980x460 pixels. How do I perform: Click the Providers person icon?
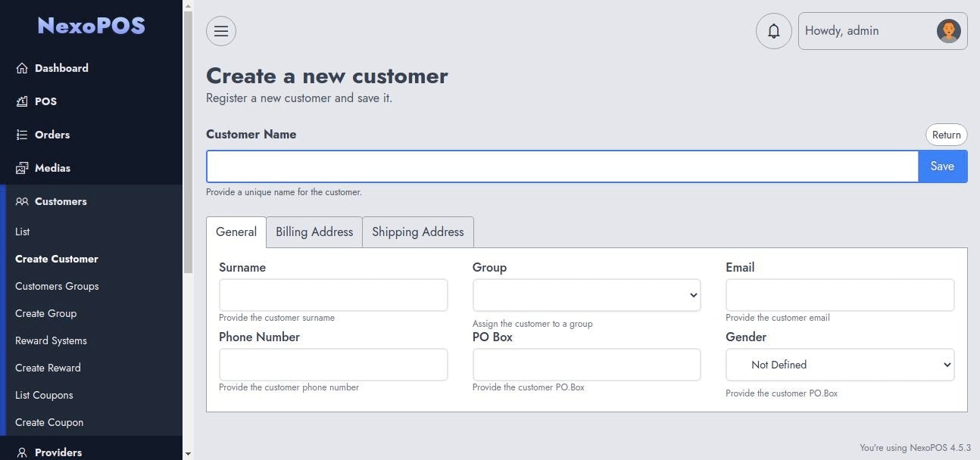click(x=22, y=452)
